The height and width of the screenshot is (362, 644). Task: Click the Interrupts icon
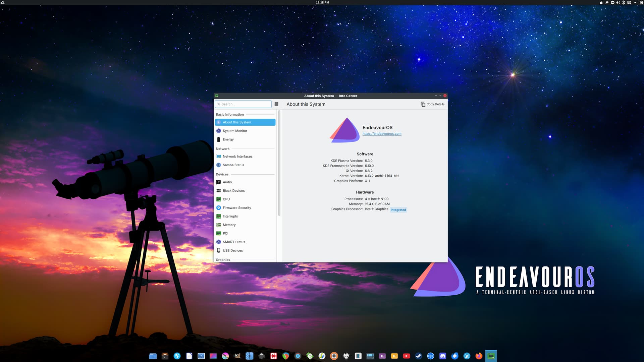219,216
